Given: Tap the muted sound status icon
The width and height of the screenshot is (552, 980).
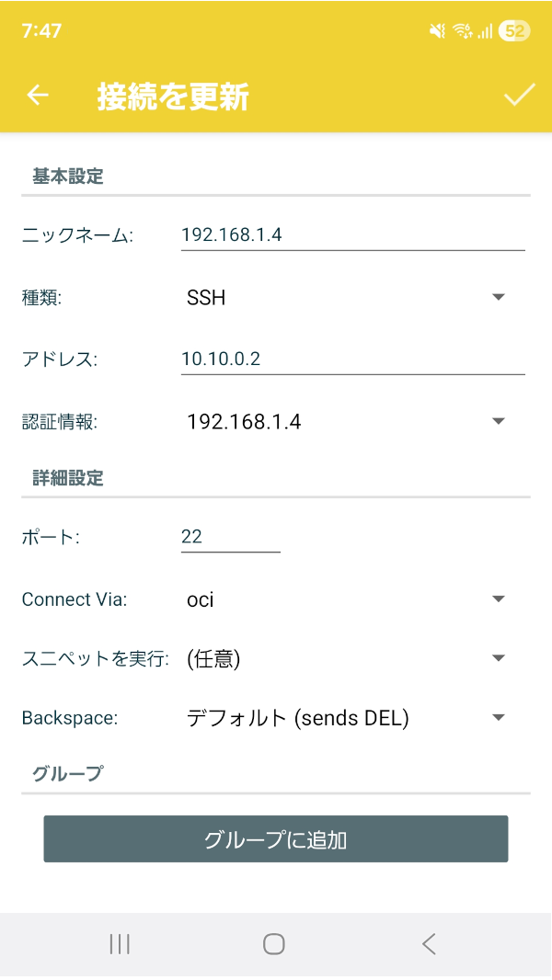Looking at the screenshot, I should pyautogui.click(x=437, y=31).
